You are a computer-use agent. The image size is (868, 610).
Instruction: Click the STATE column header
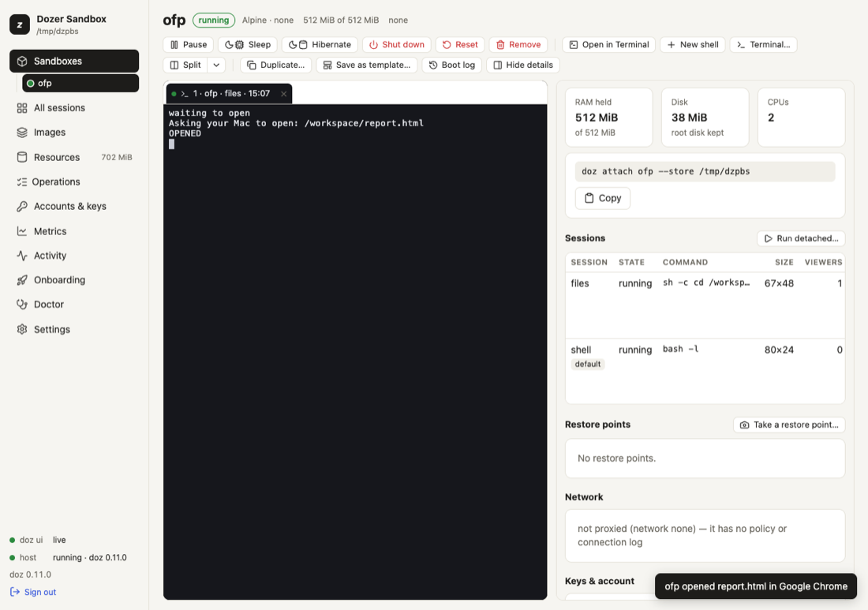click(x=631, y=262)
